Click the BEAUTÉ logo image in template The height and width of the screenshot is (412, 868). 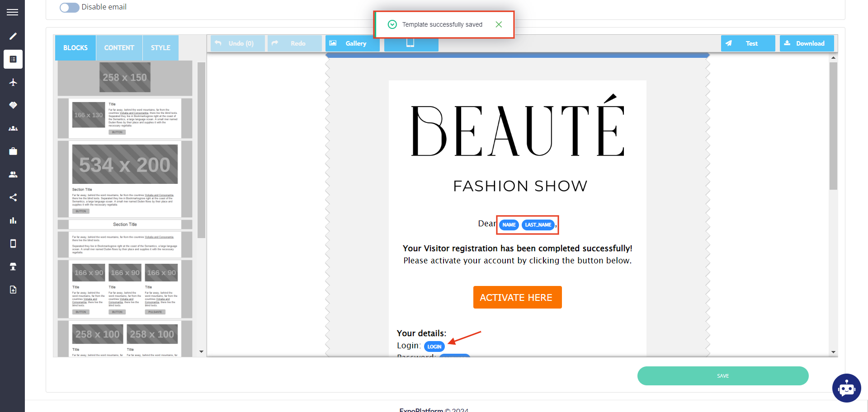click(x=518, y=126)
